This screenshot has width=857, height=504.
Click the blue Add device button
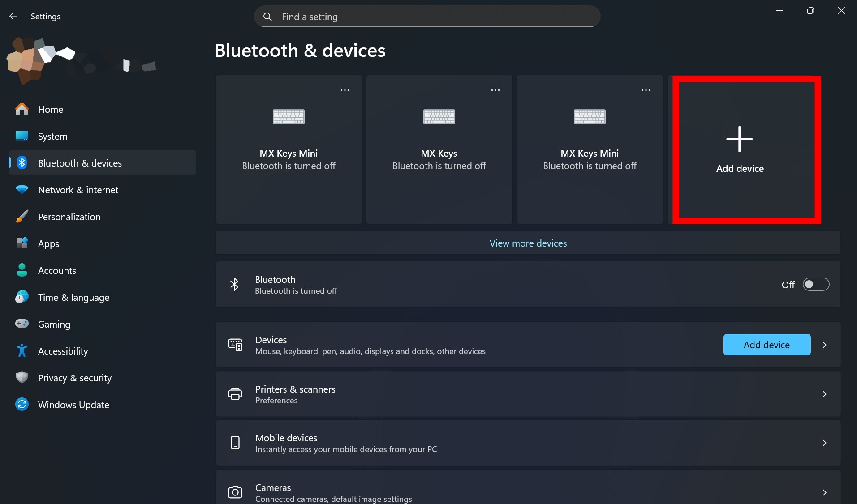point(767,345)
